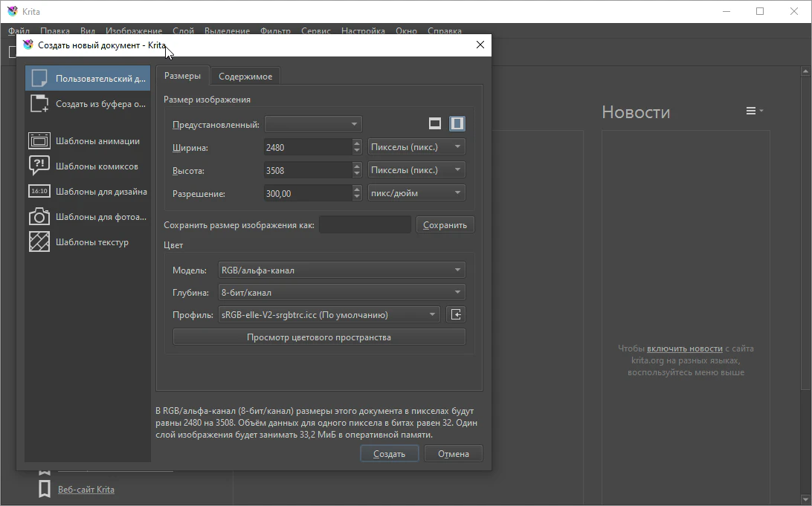Open Photo Templates camera icon
The height and width of the screenshot is (506, 812).
click(39, 217)
